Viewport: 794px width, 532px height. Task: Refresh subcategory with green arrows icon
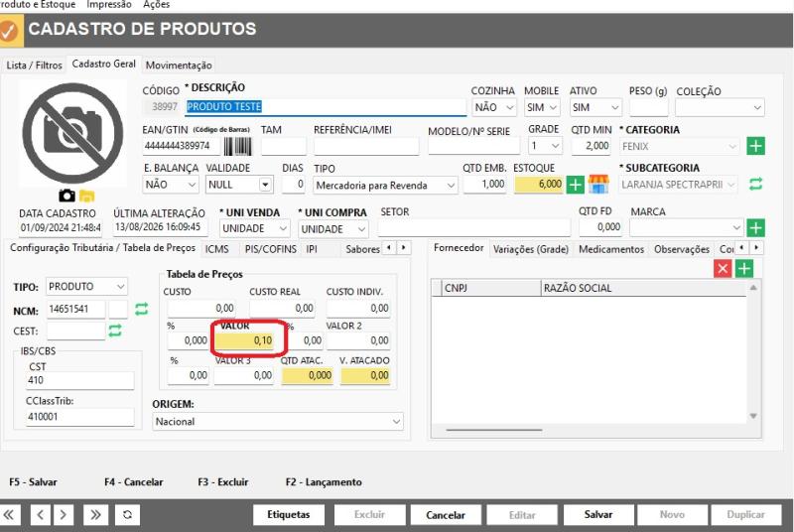(x=755, y=184)
